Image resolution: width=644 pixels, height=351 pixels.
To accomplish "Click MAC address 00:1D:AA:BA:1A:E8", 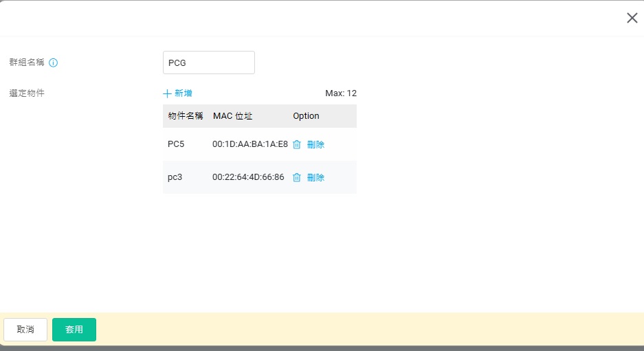I will coord(250,144).
